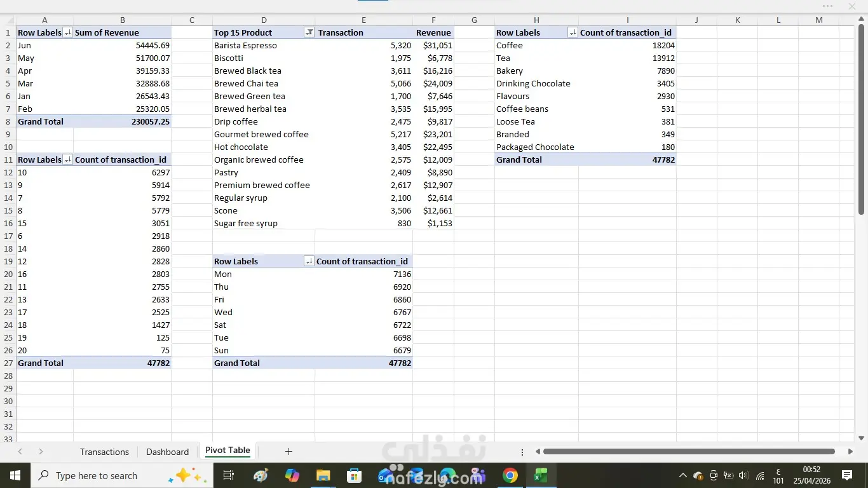Select the hour 20 row label cell

click(x=44, y=350)
